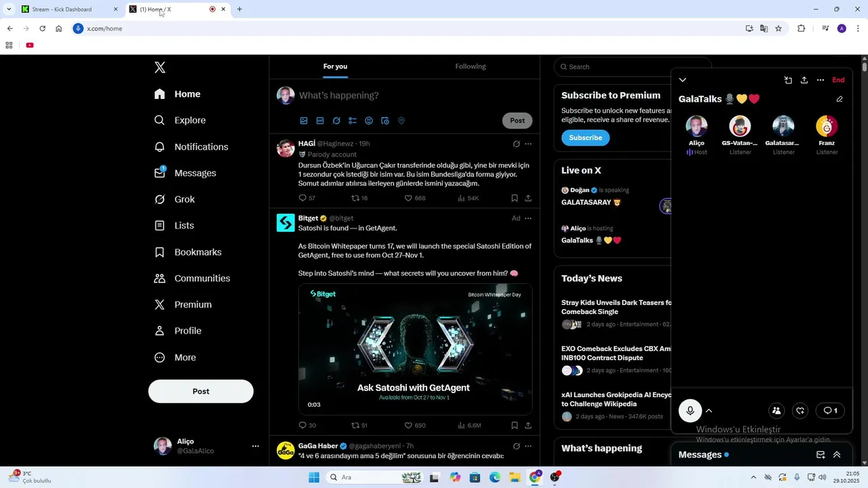Add a GIF in composer
Screen dimensions: 868x488
point(320,121)
